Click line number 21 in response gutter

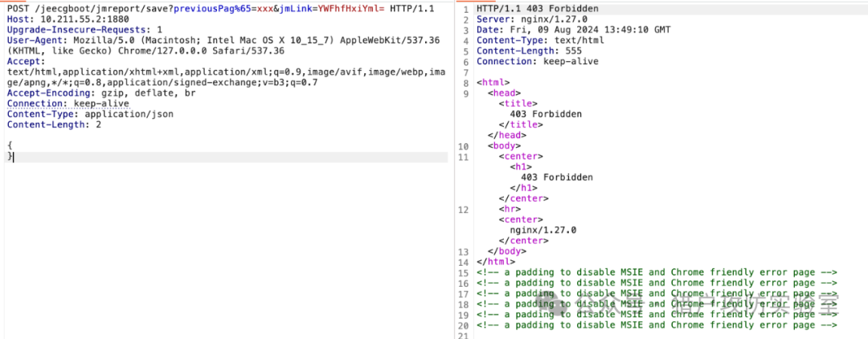coord(464,336)
